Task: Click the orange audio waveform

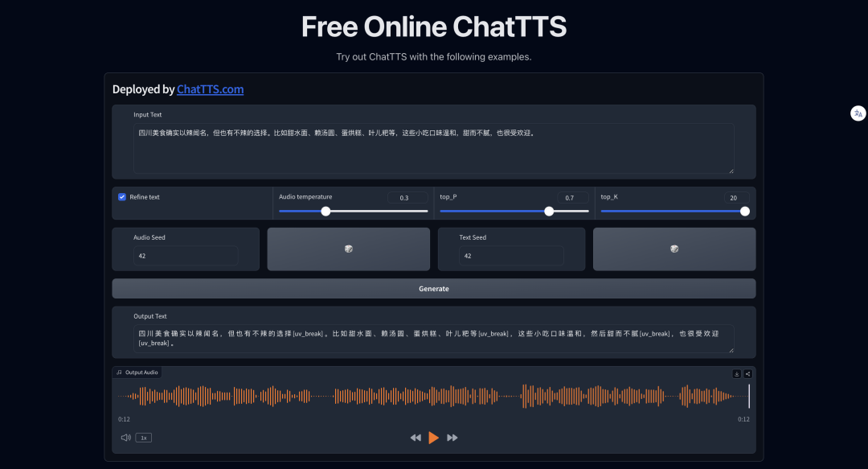Action: pyautogui.click(x=433, y=397)
